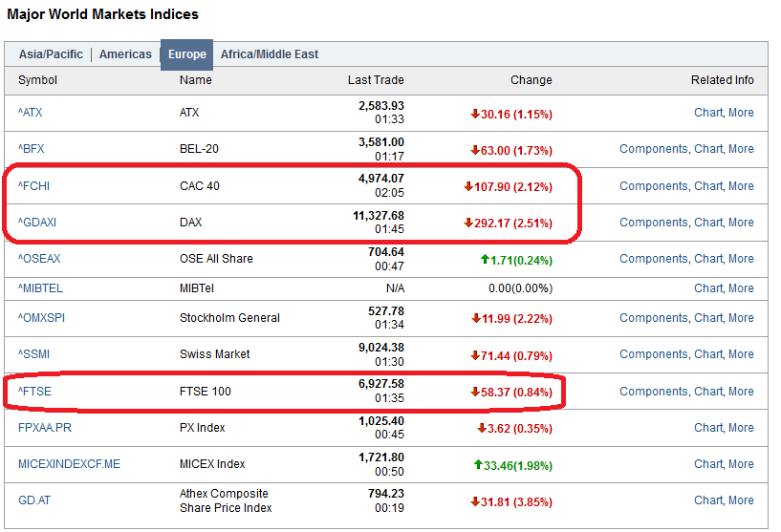This screenshot has width=781, height=532.
Task: Open the ^GDAXI symbol link
Action: point(37,223)
